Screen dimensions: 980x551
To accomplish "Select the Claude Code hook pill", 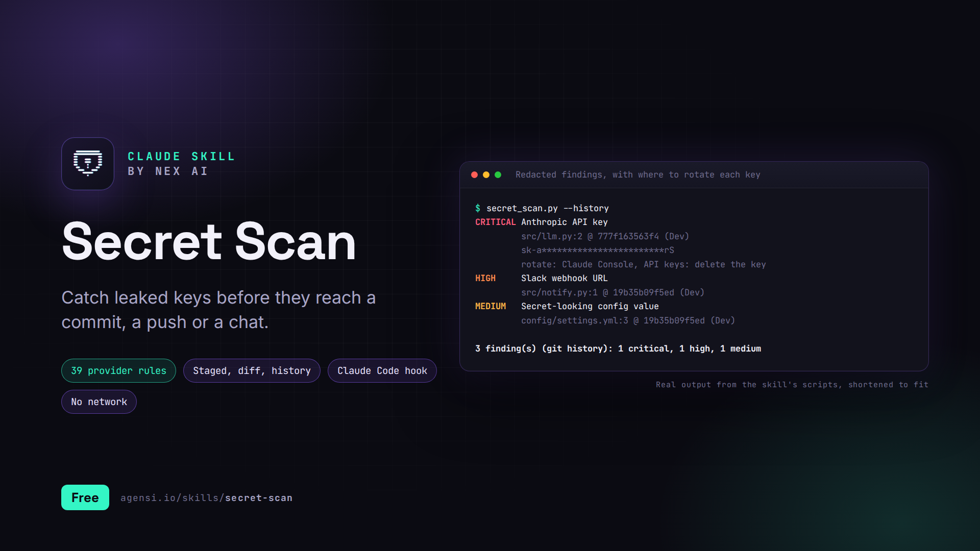I will click(382, 371).
